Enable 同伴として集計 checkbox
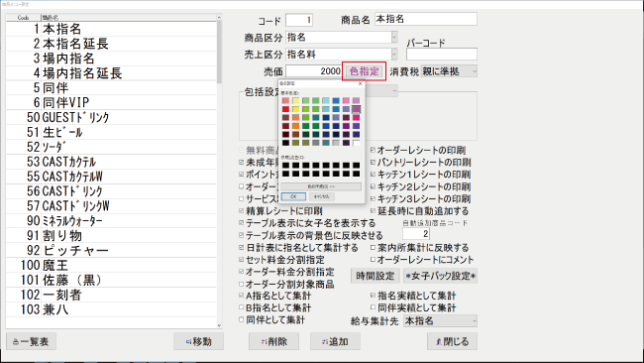The width and height of the screenshot is (644, 363). pyautogui.click(x=242, y=319)
